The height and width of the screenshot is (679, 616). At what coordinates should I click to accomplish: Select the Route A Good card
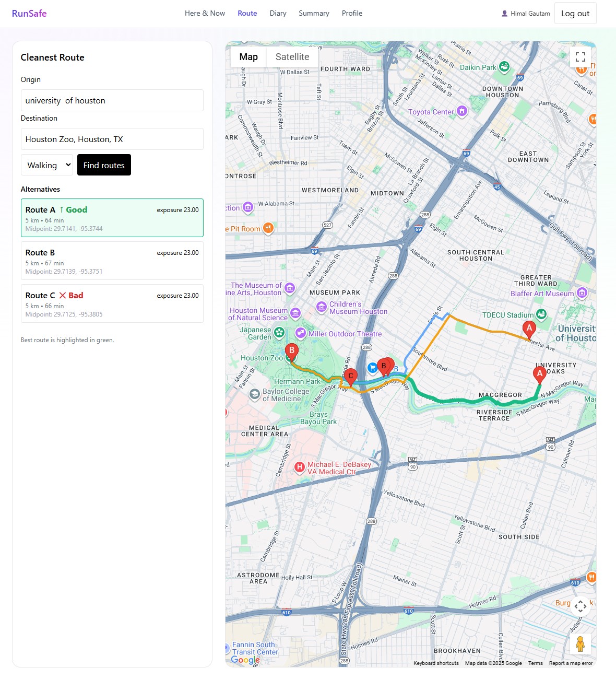pos(112,218)
